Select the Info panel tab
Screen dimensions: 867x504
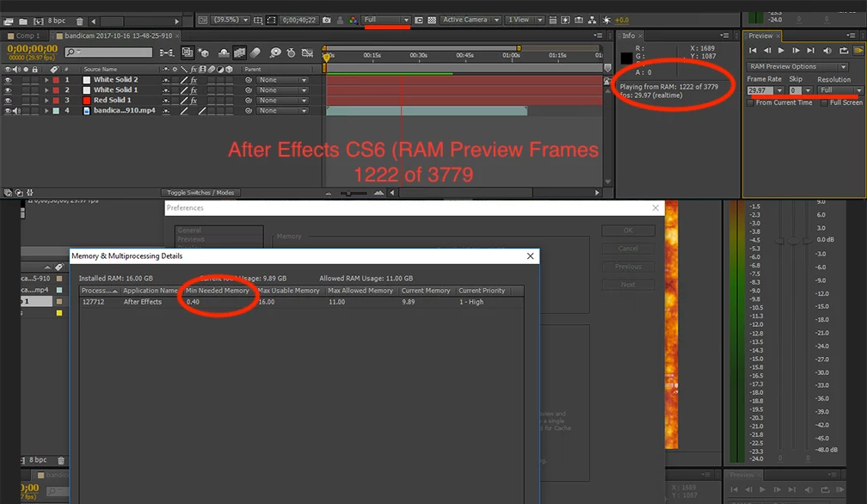pyautogui.click(x=629, y=35)
